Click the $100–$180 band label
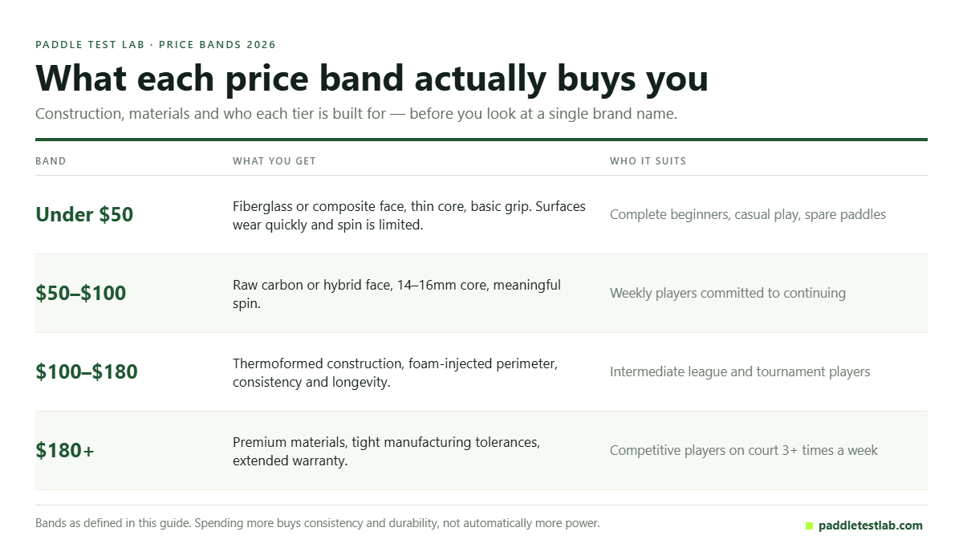This screenshot has width=963, height=560. point(87,371)
